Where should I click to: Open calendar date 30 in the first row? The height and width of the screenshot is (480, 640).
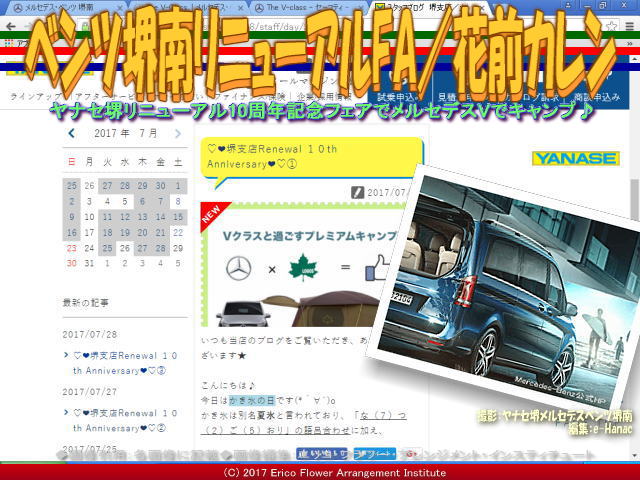pos(160,186)
